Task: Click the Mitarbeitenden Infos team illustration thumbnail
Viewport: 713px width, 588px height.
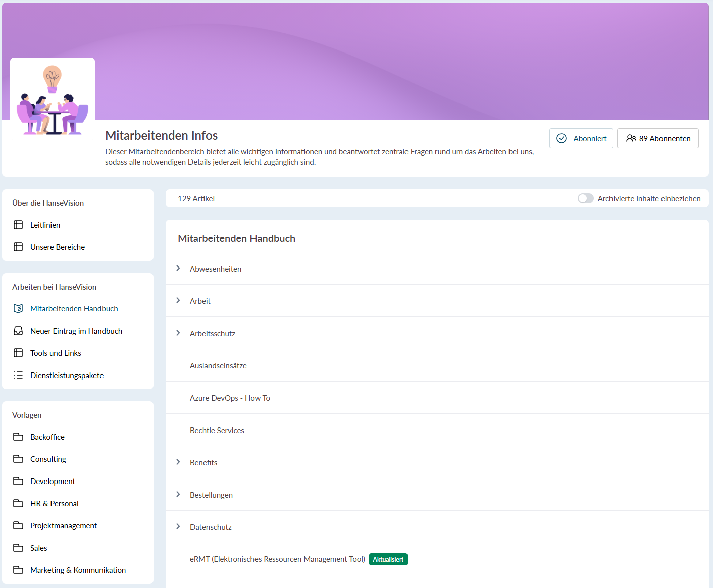Action: pos(53,100)
